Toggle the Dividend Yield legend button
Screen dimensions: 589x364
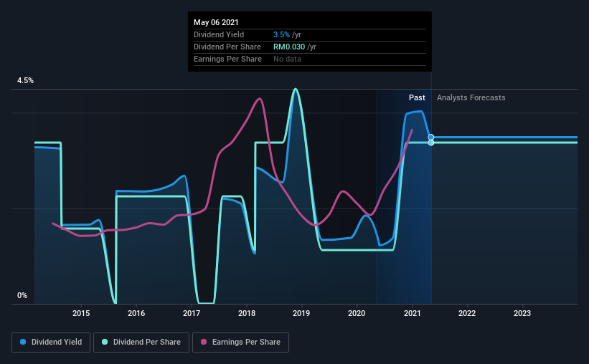point(51,343)
